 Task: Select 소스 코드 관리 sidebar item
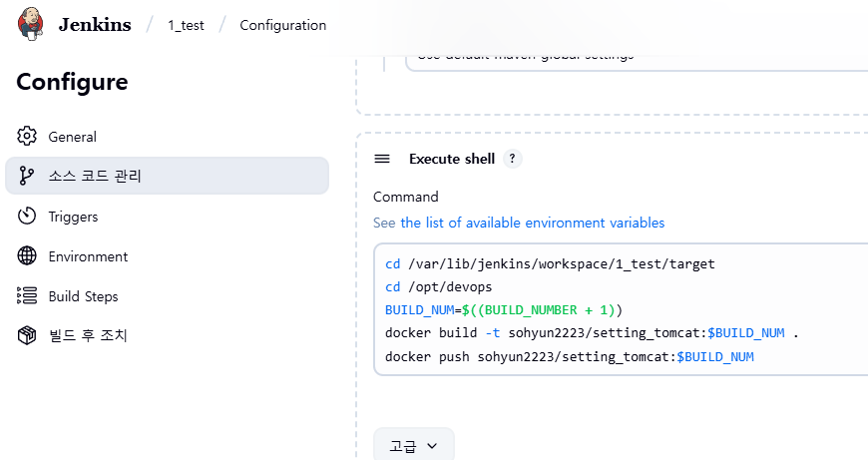point(168,176)
